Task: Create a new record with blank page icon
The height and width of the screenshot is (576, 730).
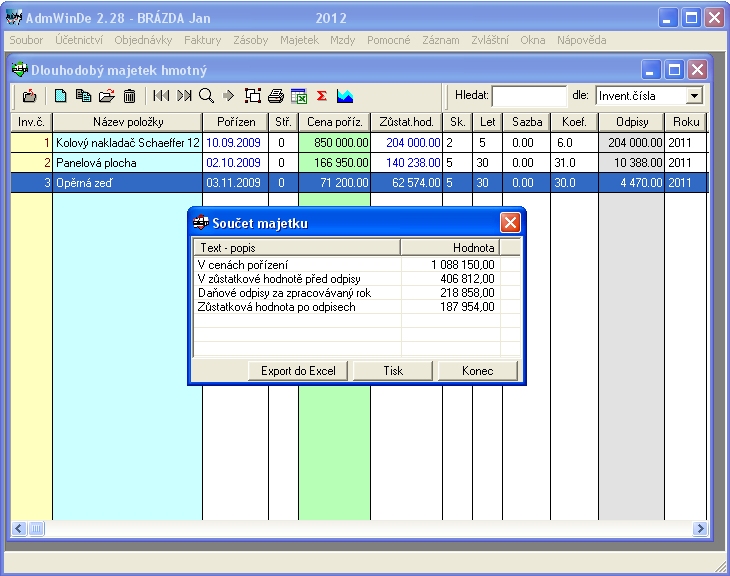Action: (x=61, y=96)
